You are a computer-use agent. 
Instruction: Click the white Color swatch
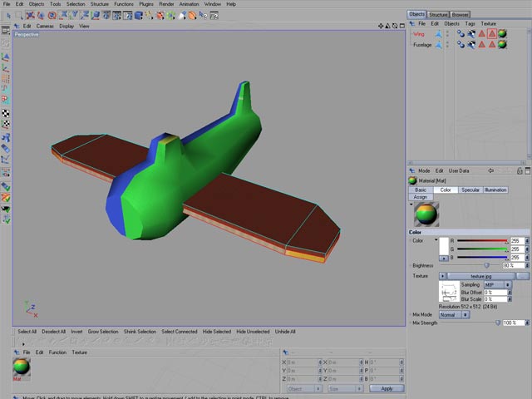coord(444,246)
